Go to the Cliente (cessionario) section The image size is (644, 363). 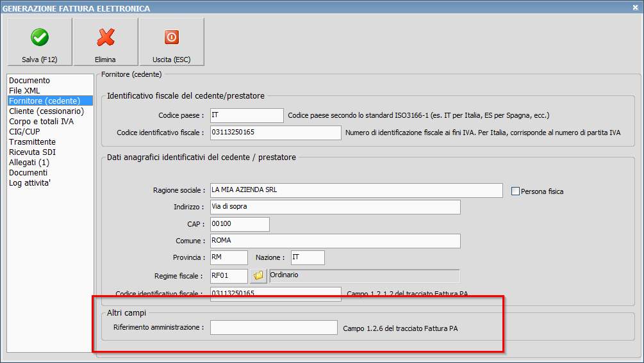click(x=46, y=111)
